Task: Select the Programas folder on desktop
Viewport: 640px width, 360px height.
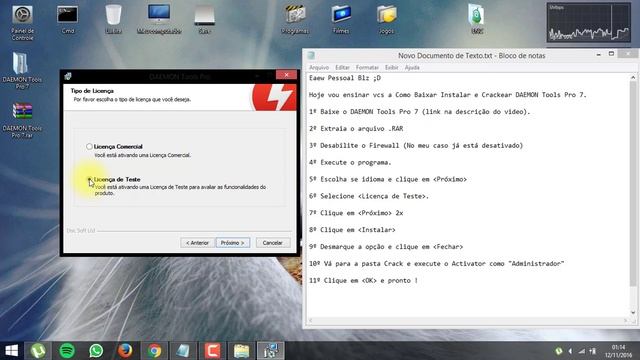Action: coord(295,20)
